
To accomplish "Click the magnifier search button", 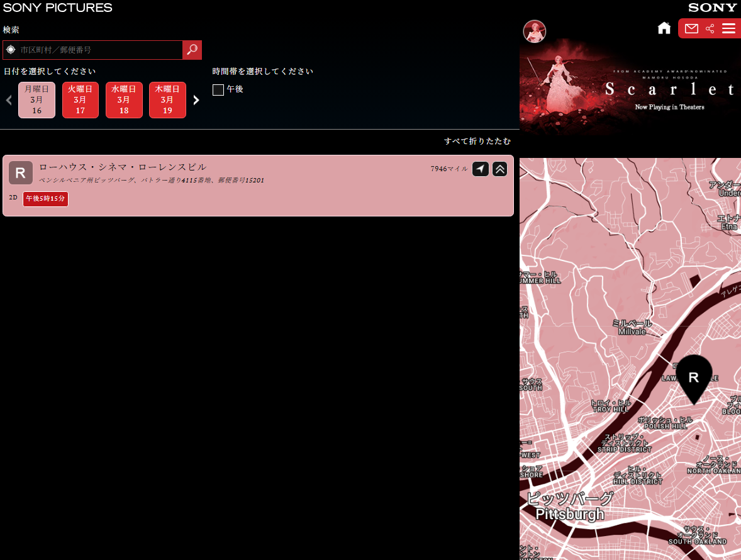I will 192,50.
